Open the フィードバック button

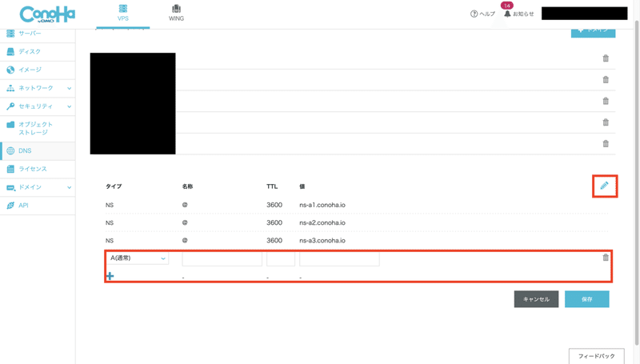coord(596,356)
